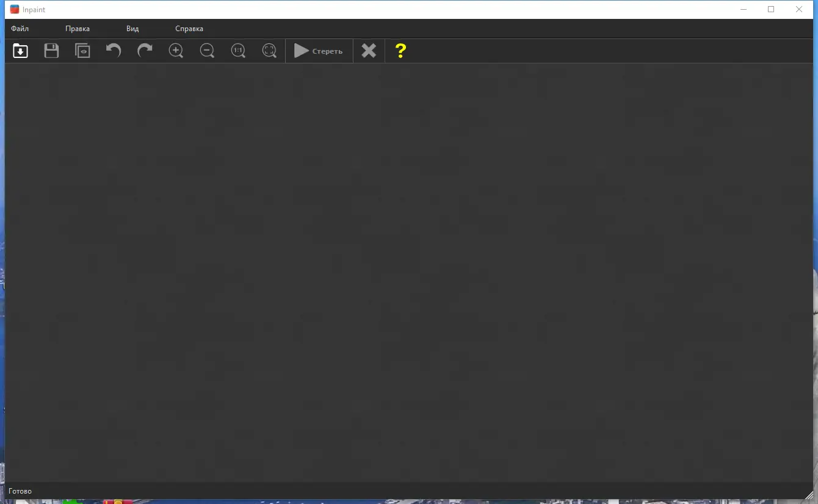Open an image file via toolbar icon
This screenshot has height=504, width=818.
(20, 51)
